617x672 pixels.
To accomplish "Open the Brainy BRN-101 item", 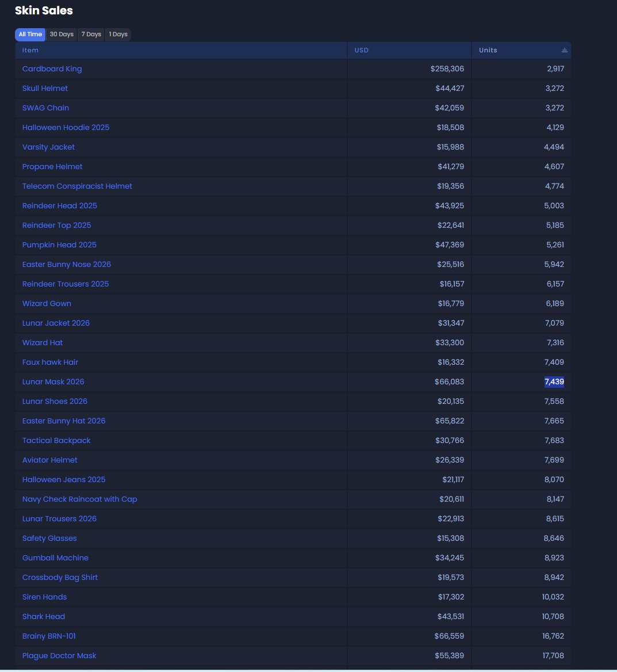I will (48, 636).
